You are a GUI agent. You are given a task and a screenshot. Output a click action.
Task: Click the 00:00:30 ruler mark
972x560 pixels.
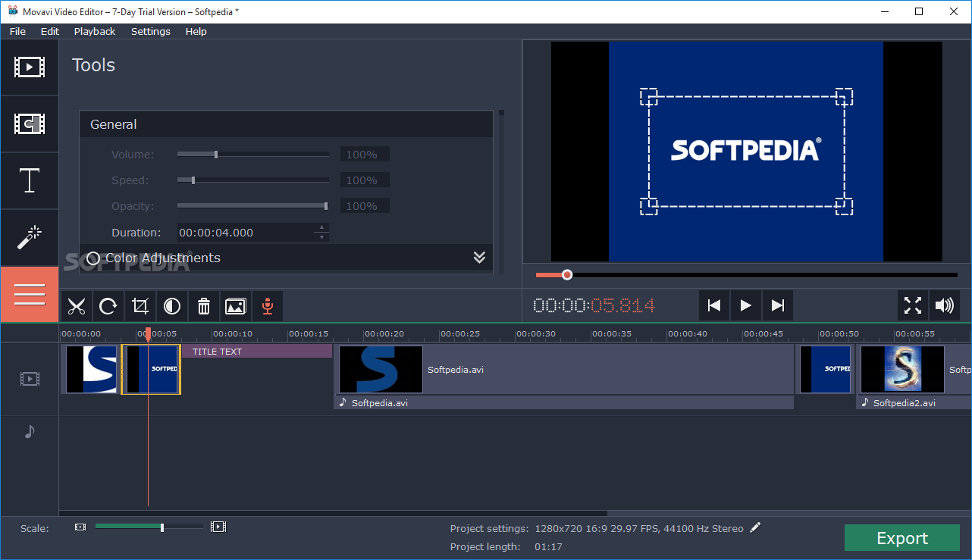(x=536, y=334)
